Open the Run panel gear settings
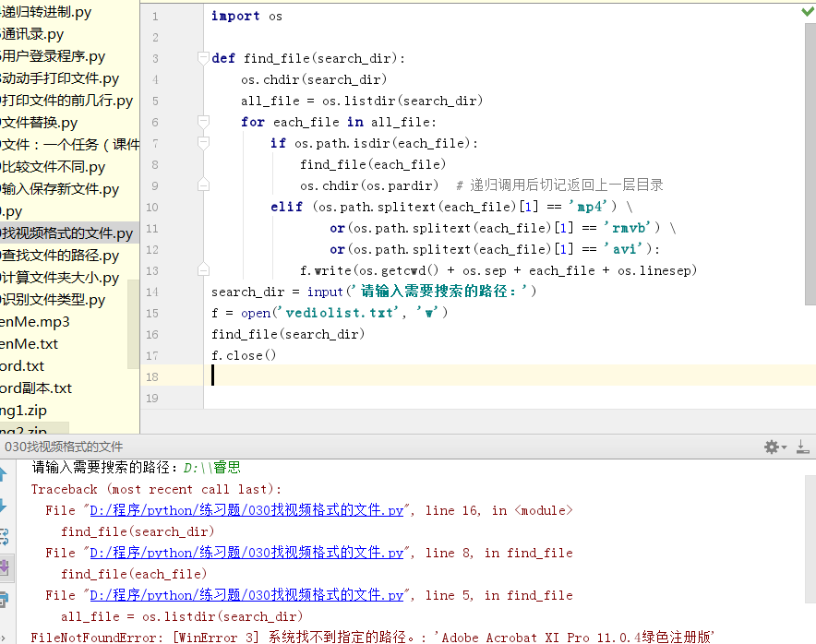Image resolution: width=816 pixels, height=644 pixels. 774,447
